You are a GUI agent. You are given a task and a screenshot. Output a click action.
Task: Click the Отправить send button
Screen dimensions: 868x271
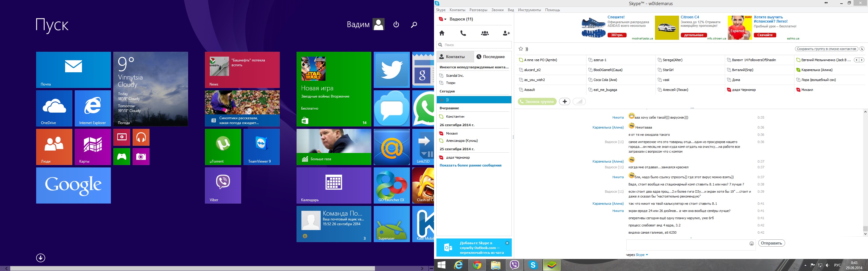[x=771, y=243]
